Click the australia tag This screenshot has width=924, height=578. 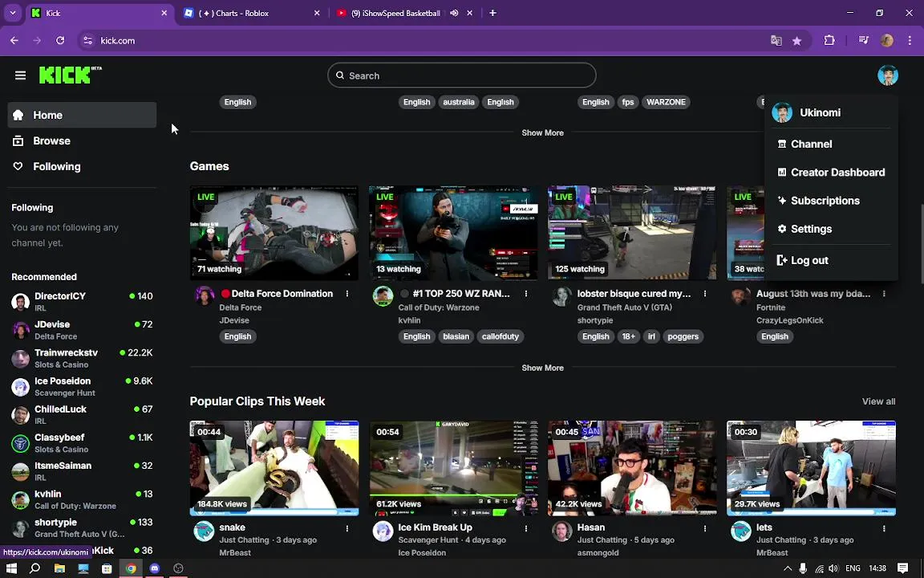[459, 102]
